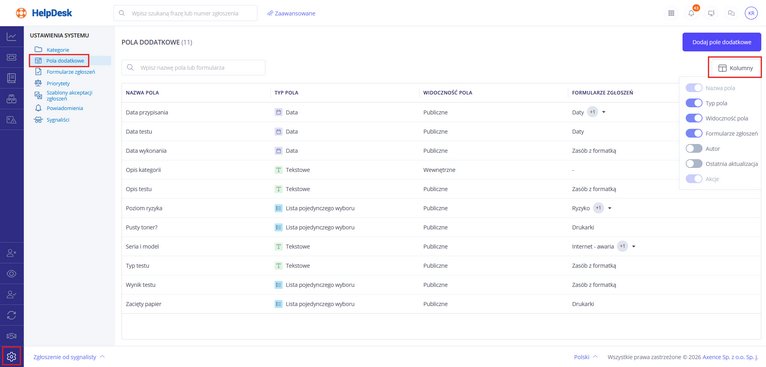Open the Polski language selector
Screen dimensions: 766x367
point(586,357)
